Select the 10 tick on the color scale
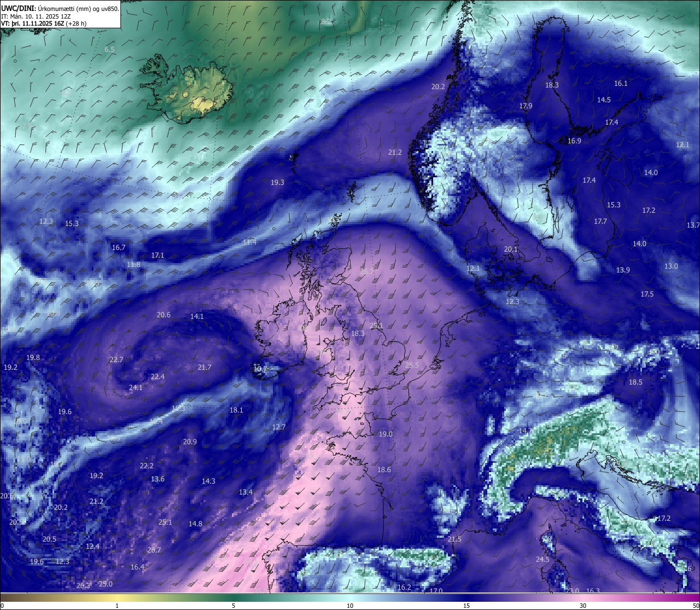This screenshot has width=700, height=610. [350, 606]
